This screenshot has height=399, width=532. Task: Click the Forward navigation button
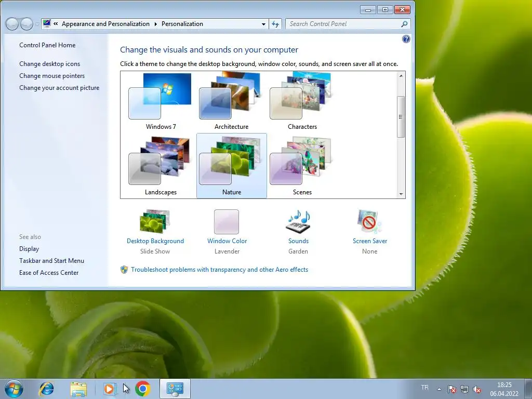[x=26, y=24]
